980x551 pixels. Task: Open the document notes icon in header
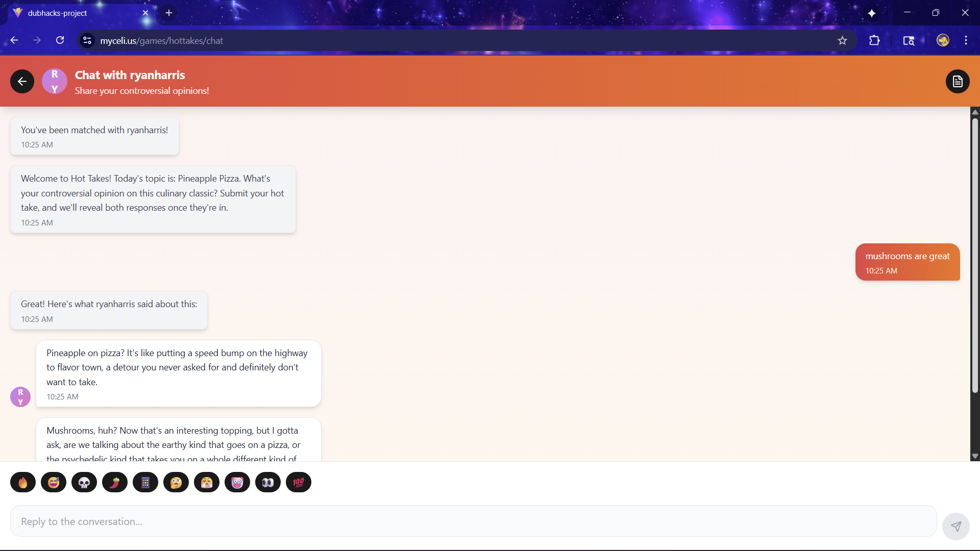(x=958, y=82)
